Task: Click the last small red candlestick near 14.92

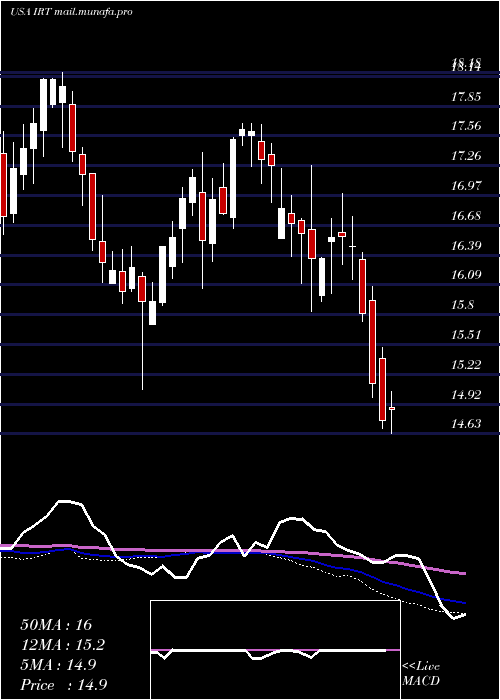Action: tap(392, 408)
